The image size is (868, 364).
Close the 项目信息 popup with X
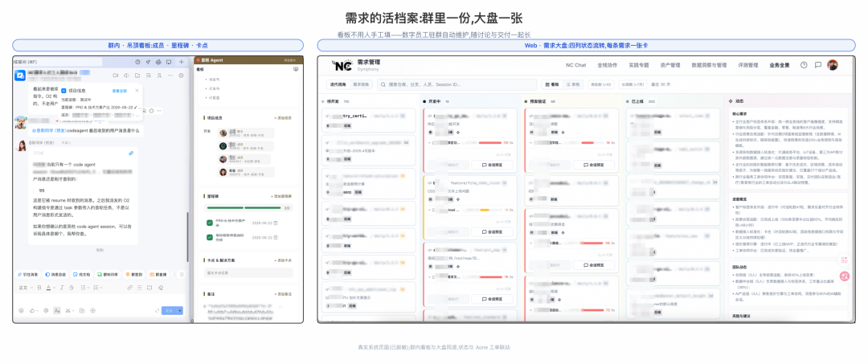click(x=137, y=90)
